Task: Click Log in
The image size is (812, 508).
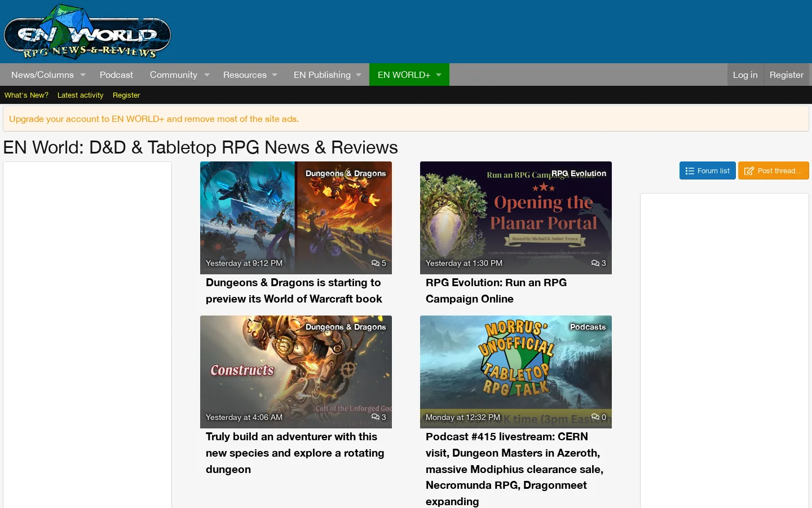Action: (745, 75)
